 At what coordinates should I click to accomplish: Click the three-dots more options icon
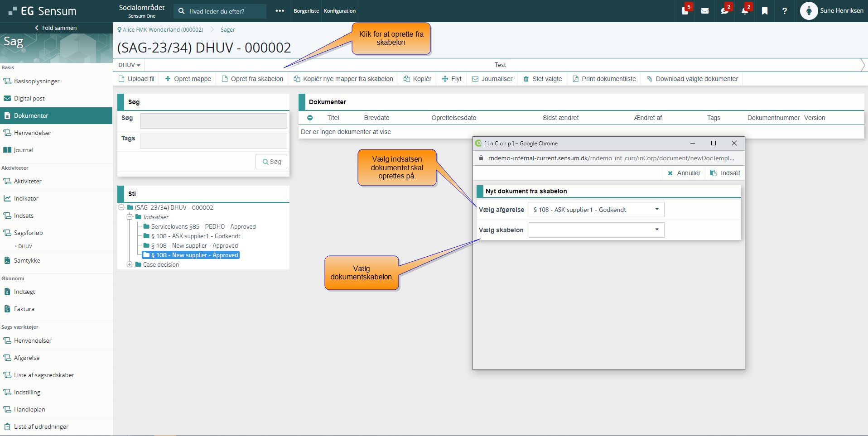click(280, 11)
